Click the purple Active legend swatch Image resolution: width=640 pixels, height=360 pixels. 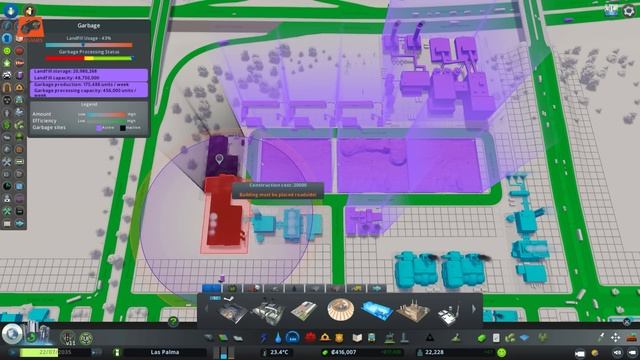99,128
